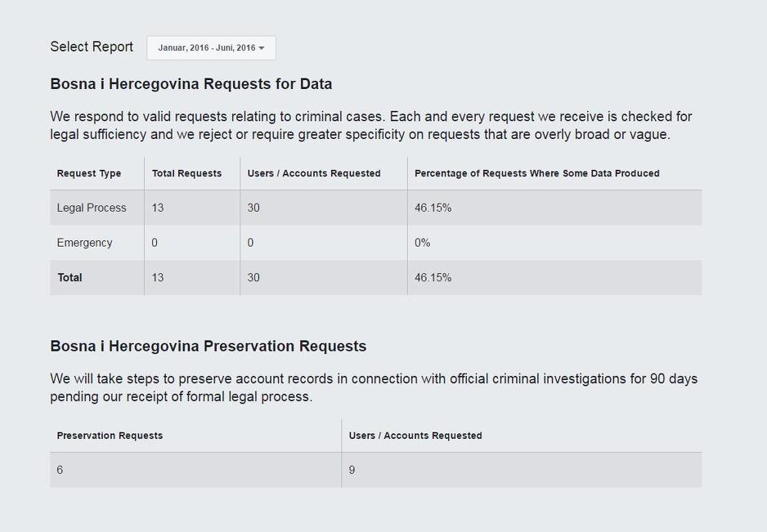Screen dimensions: 767x532
Task: Click Total Requests value 13 in Legal Process row
Action: [158, 208]
